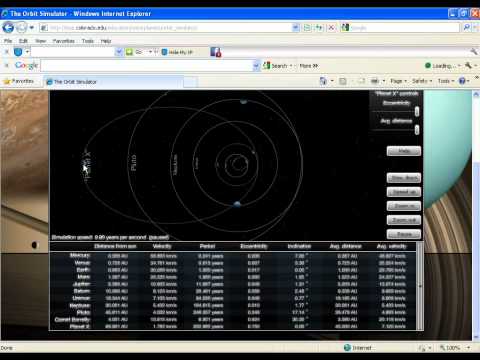
Task: Click the colorado.edu address bar
Action: click(166, 28)
